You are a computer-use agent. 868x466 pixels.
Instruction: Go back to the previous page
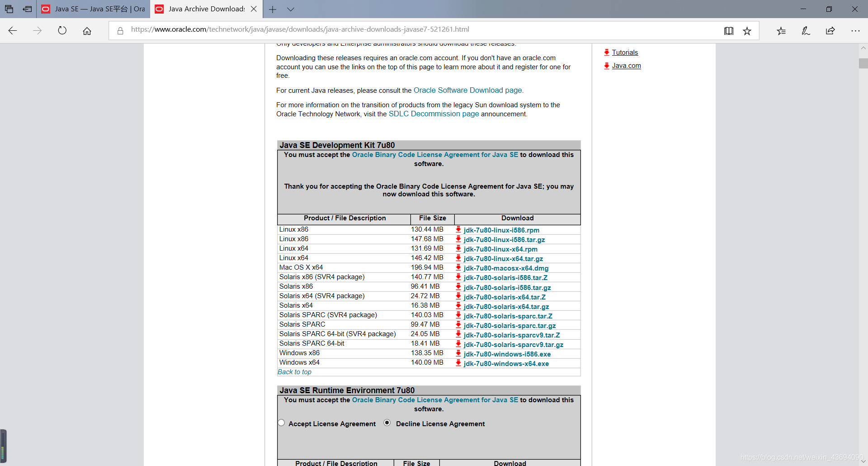[13, 31]
